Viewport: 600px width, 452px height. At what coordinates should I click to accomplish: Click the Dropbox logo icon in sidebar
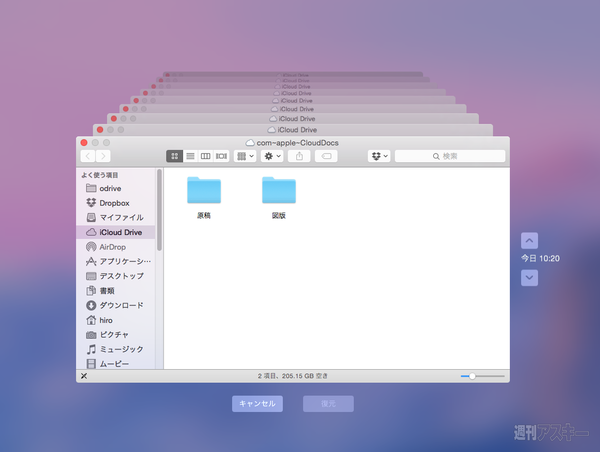91,202
